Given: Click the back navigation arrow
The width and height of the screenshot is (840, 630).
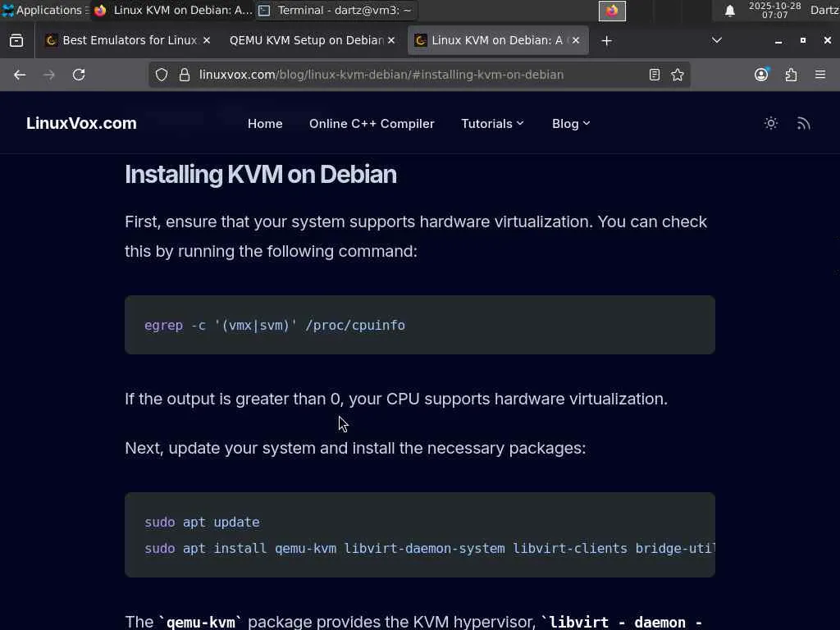Looking at the screenshot, I should (20, 75).
